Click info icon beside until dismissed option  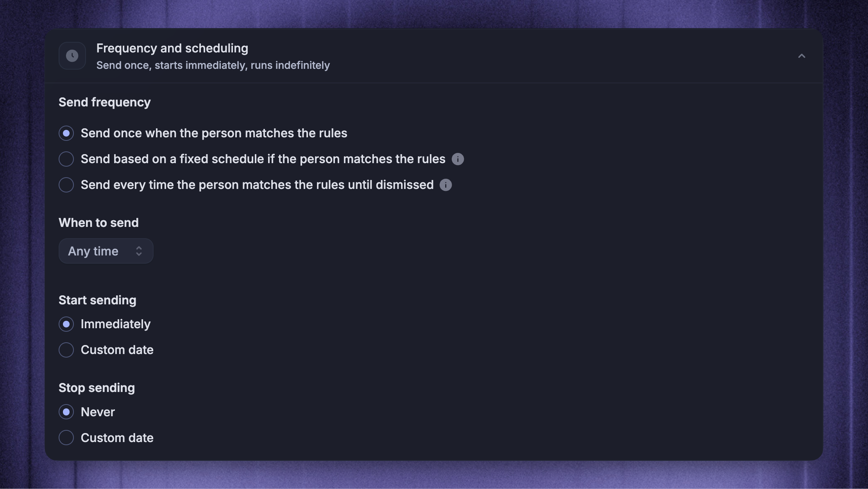(446, 185)
